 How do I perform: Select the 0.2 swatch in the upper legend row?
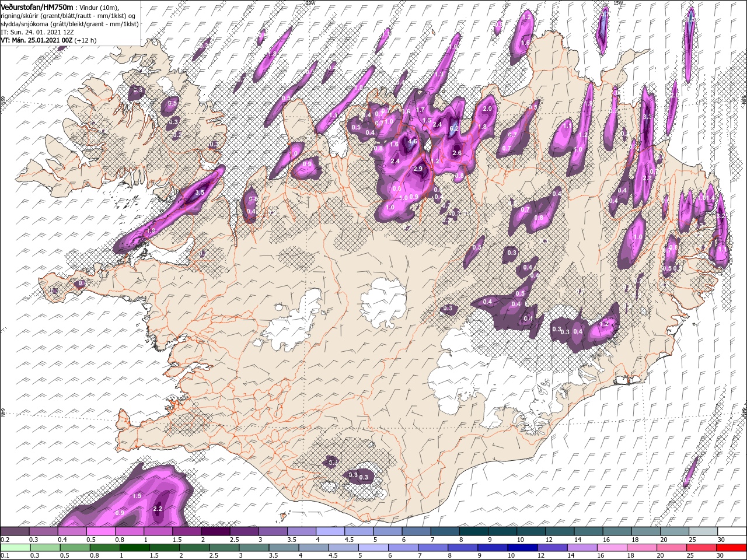click(x=15, y=531)
